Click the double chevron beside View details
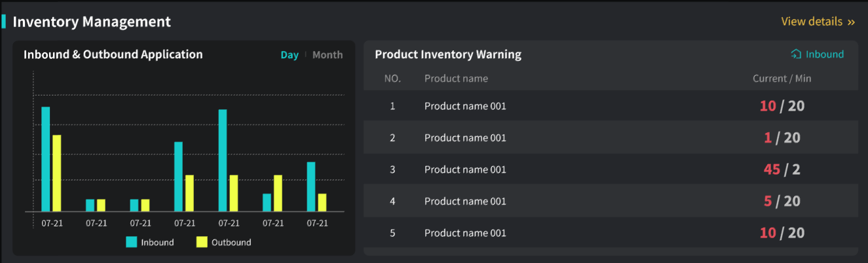This screenshot has width=868, height=263. [851, 22]
